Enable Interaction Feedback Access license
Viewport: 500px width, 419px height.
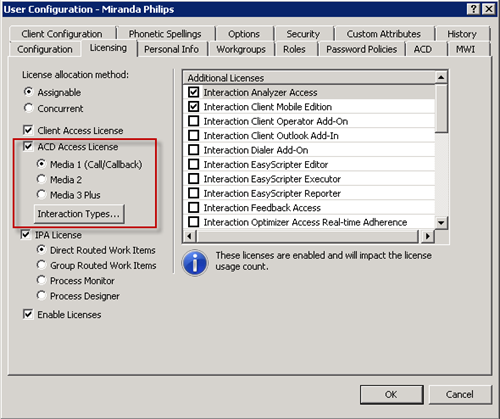pos(194,208)
